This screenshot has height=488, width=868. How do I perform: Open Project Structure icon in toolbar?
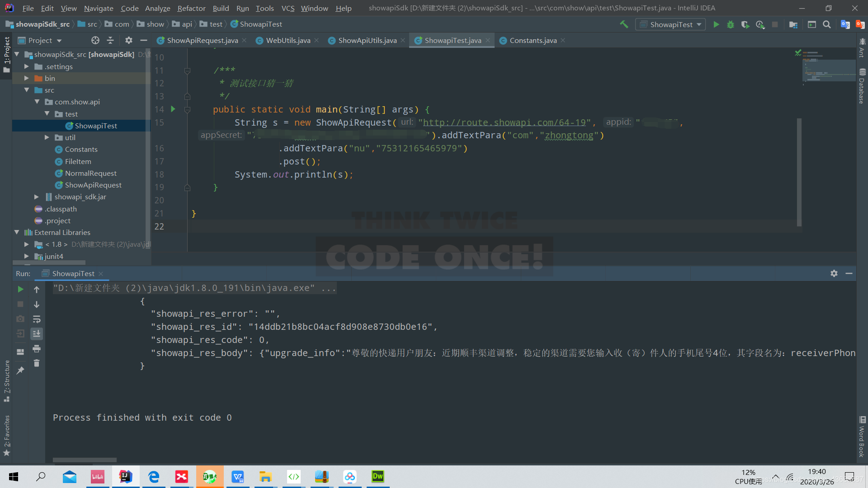tap(793, 24)
